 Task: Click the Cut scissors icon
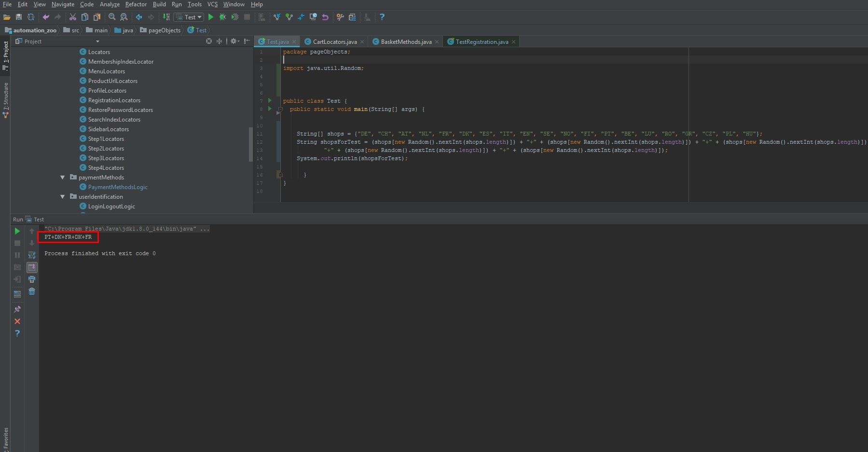tap(73, 17)
